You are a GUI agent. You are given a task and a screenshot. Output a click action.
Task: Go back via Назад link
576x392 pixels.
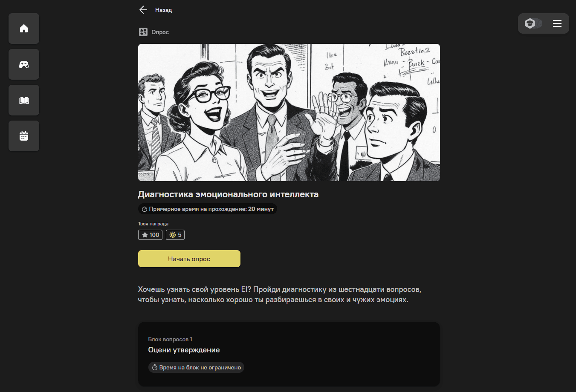click(164, 10)
